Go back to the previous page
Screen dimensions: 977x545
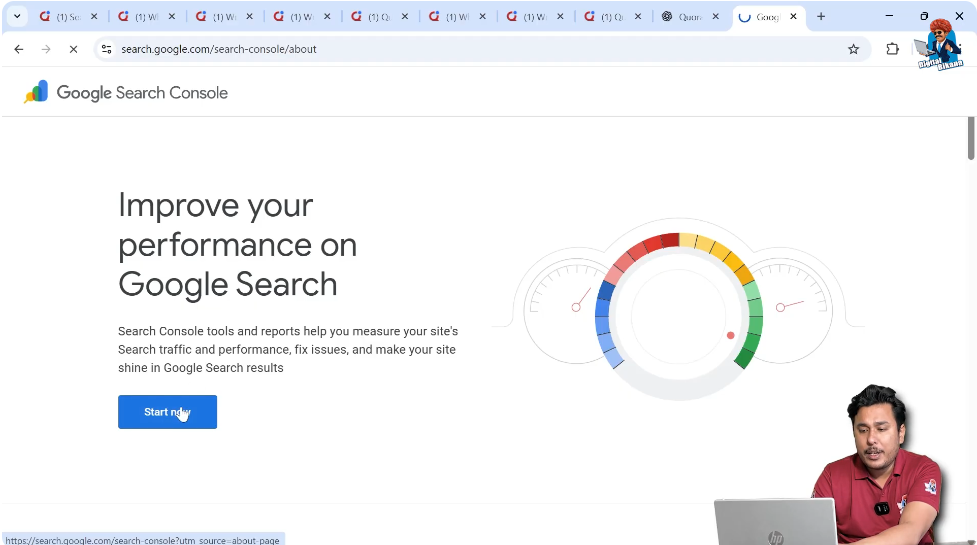pyautogui.click(x=19, y=49)
